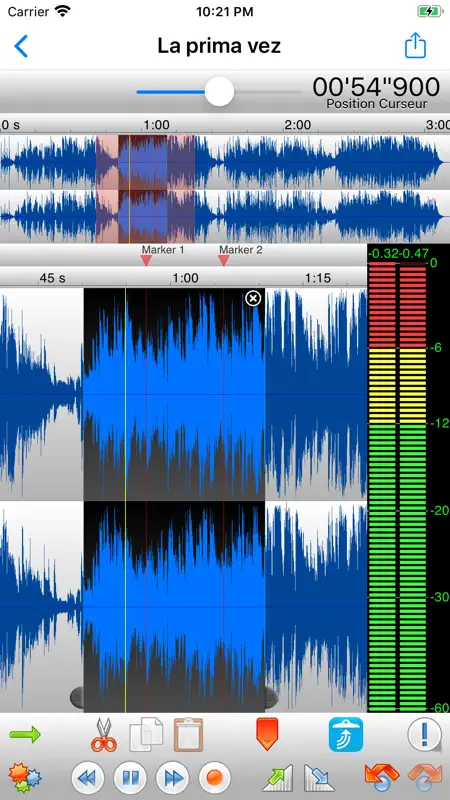
Task: Tap the Position Curseur label
Action: [377, 104]
